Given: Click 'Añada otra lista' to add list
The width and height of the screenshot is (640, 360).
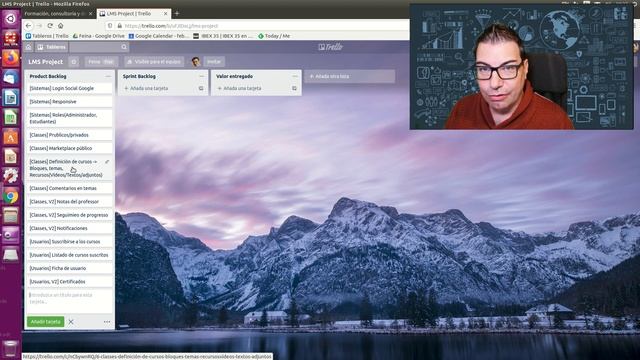Looking at the screenshot, I should click(349, 76).
